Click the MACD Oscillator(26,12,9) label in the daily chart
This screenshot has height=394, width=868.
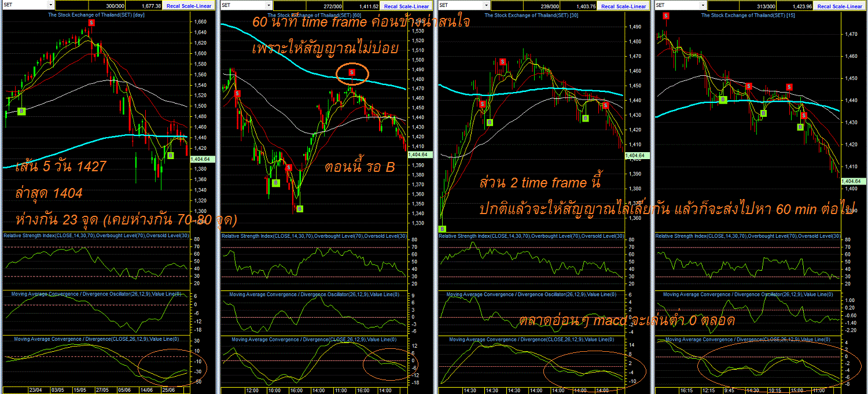click(x=96, y=294)
